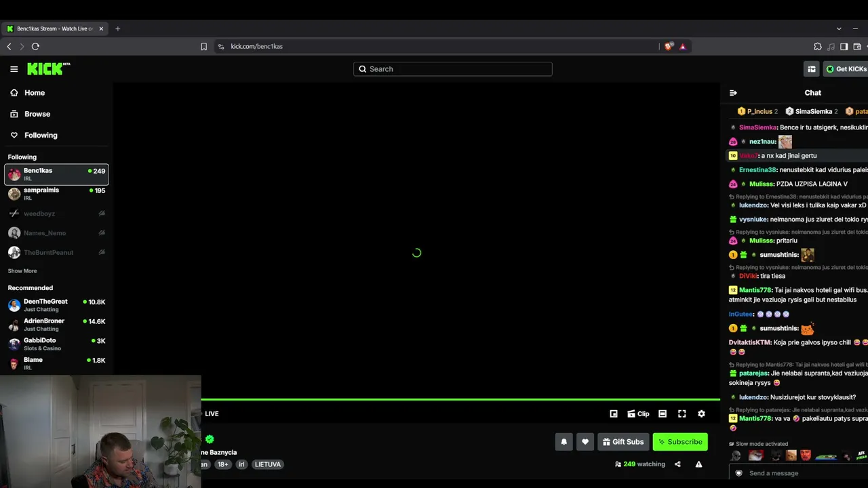Click the green verified badge under the player
This screenshot has width=868, height=488.
[210, 439]
